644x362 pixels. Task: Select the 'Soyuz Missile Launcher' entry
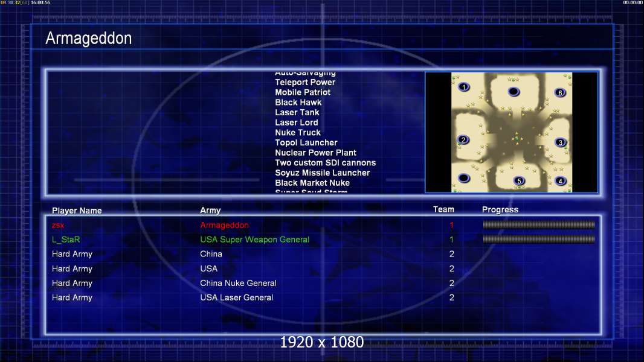(323, 173)
